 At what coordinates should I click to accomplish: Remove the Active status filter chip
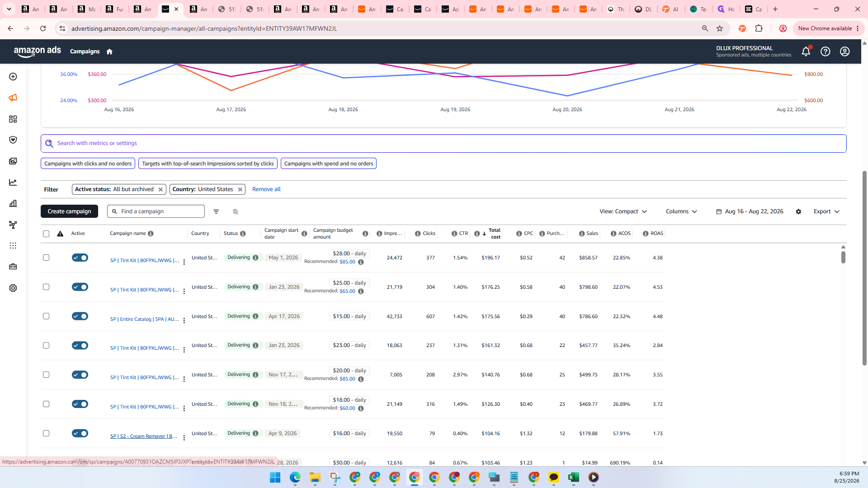point(160,190)
